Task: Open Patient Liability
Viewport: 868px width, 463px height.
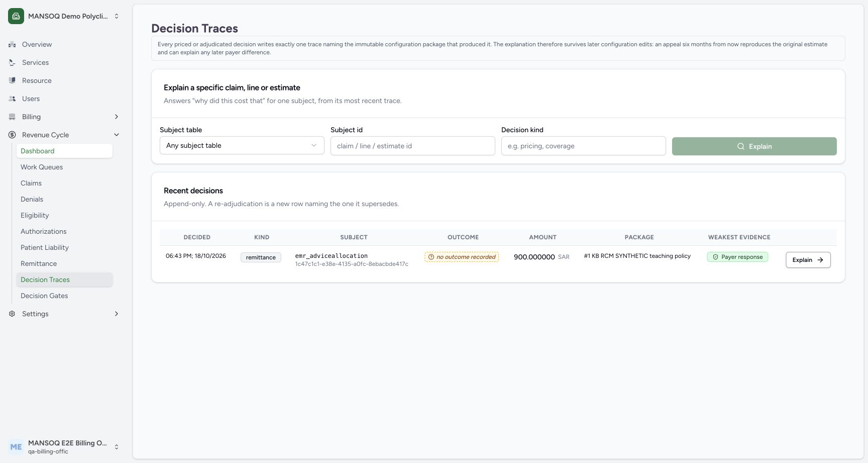Action: 64,247
